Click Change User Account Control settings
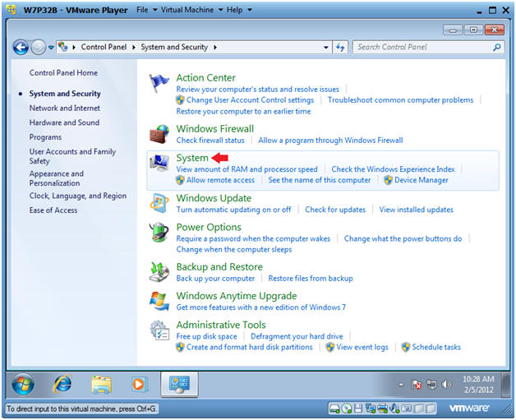 pyautogui.click(x=250, y=99)
